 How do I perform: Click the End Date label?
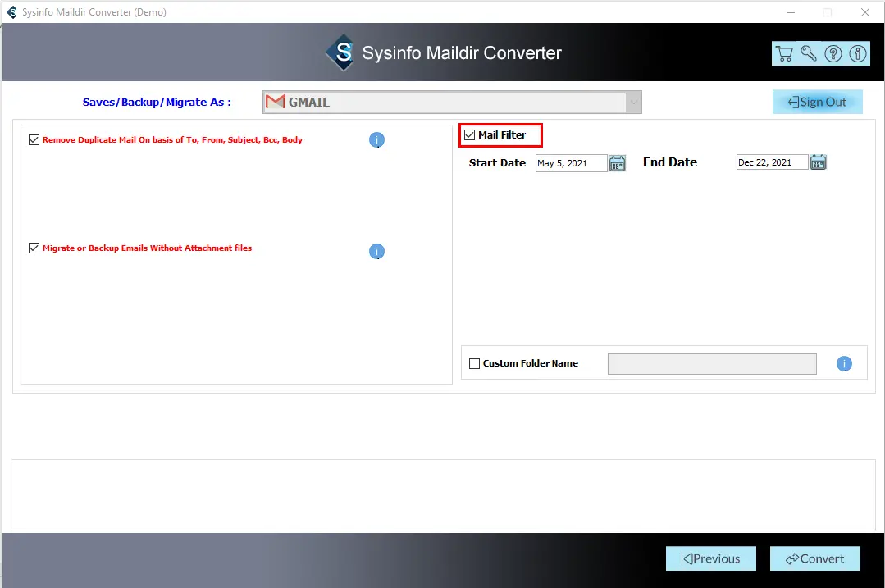[x=670, y=162]
